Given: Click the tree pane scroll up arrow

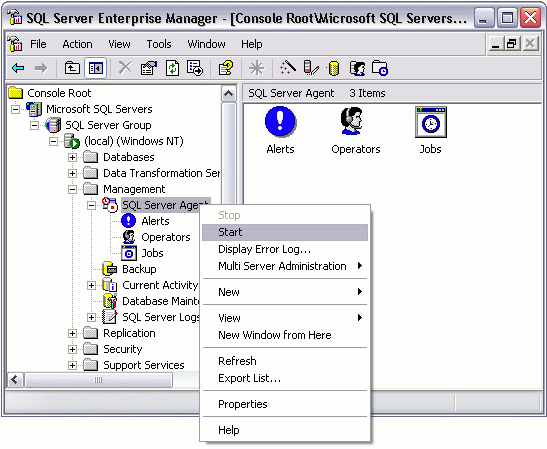Looking at the screenshot, I should pos(228,93).
